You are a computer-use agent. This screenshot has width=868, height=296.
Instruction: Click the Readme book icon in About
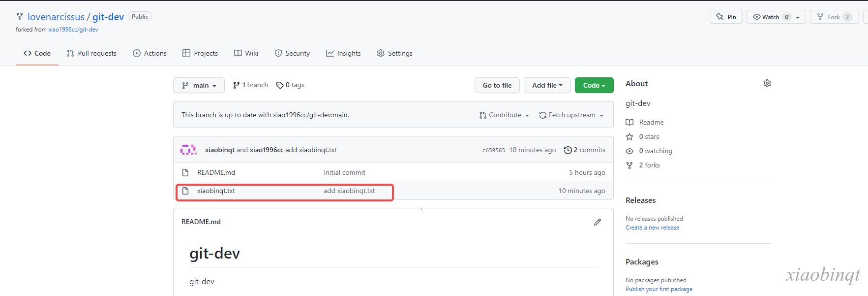[x=629, y=122]
